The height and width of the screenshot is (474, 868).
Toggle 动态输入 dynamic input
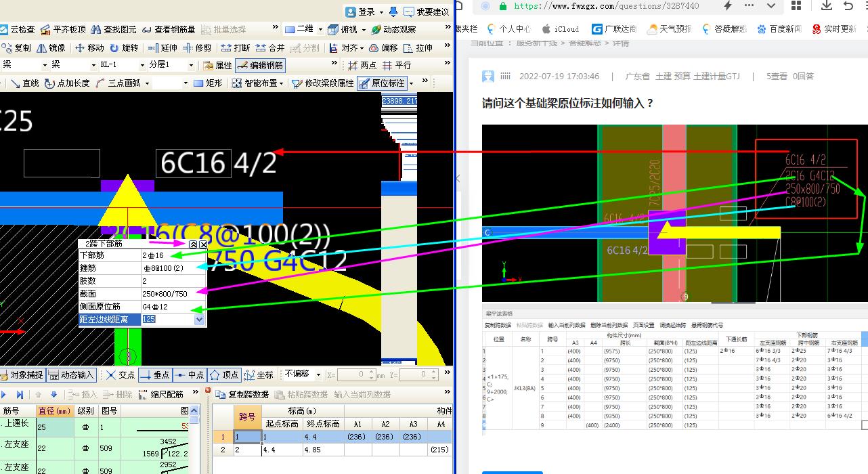point(71,375)
